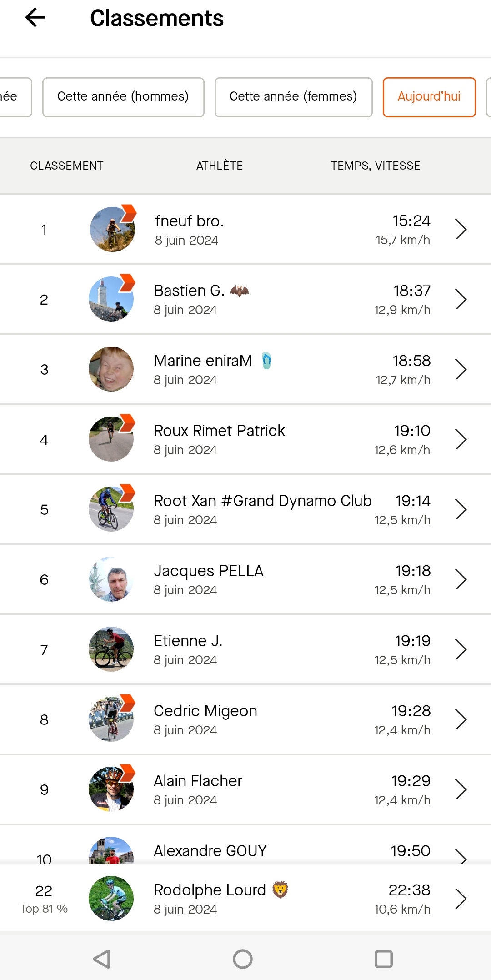Viewport: 491px width, 980px height.
Task: Tap the Android home circle button
Action: 243,959
